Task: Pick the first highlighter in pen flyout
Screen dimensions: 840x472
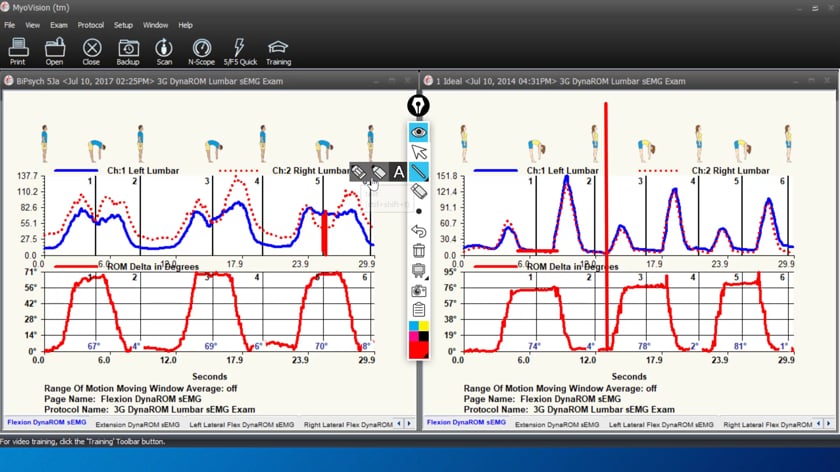Action: 359,172
